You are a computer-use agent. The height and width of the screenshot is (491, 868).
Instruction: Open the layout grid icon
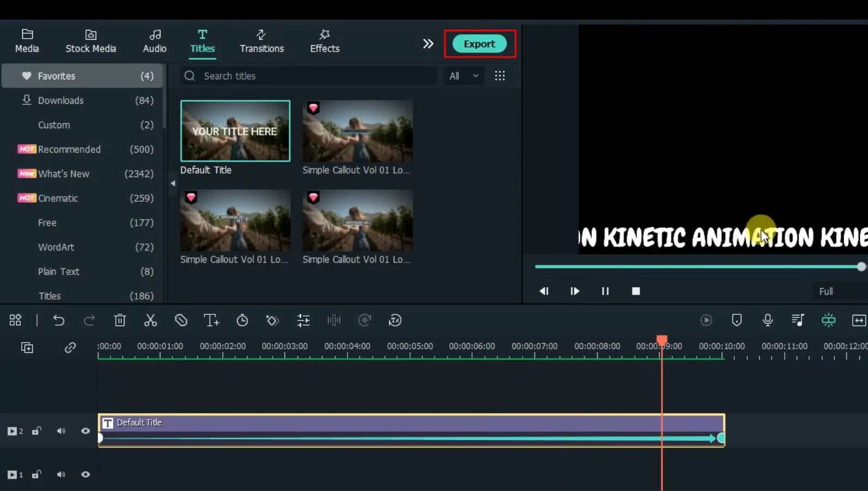(15, 320)
